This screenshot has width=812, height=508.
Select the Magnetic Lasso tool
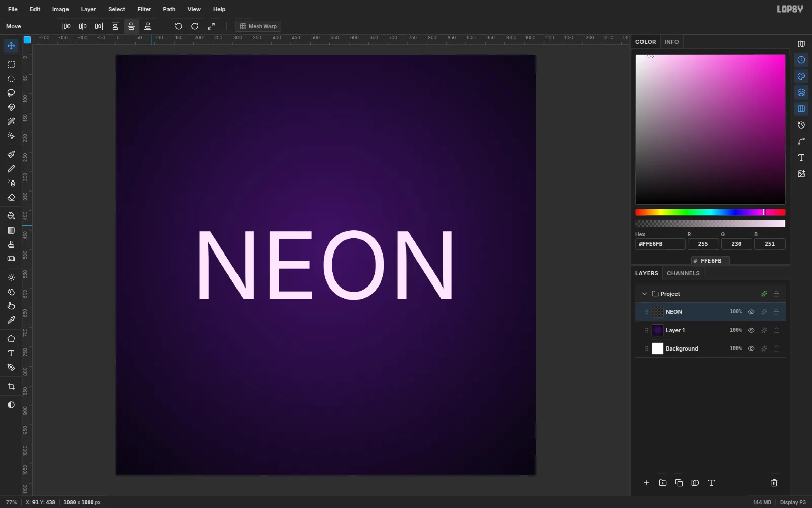11,107
